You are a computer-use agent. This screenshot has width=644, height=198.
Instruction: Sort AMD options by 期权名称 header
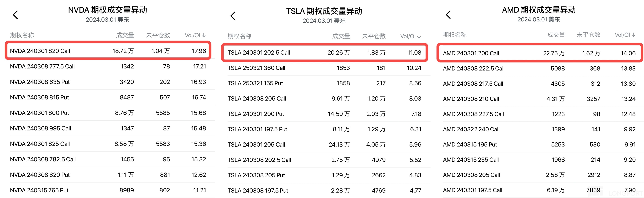455,35
